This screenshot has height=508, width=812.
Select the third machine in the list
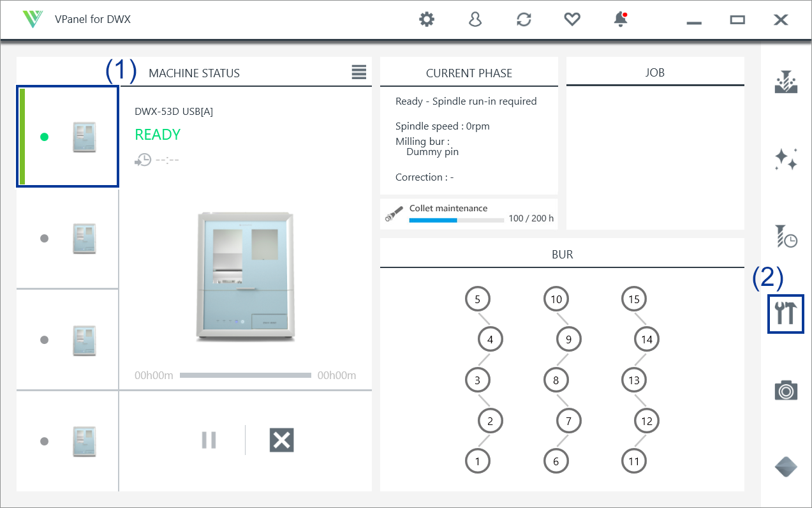(x=68, y=340)
